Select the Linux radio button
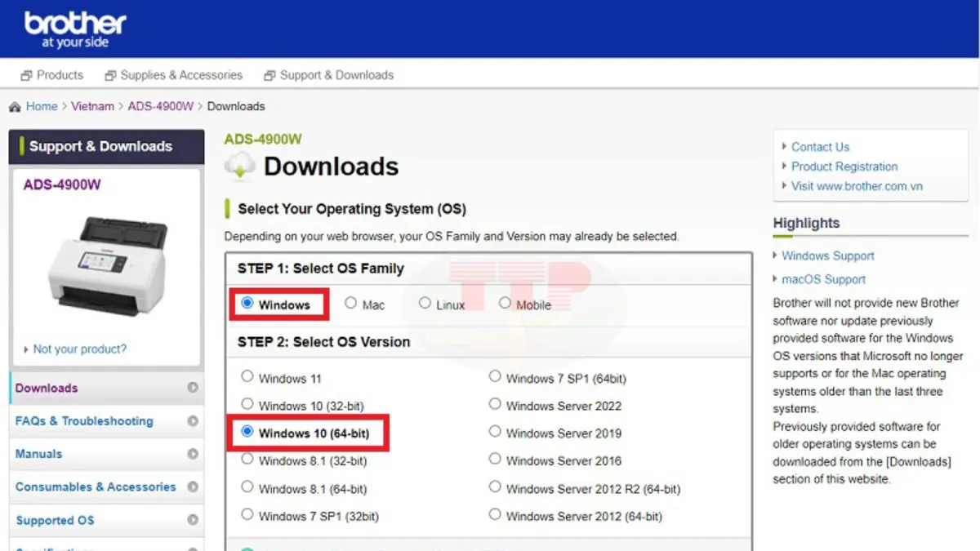Viewport: 980px width, 551px height. click(425, 303)
